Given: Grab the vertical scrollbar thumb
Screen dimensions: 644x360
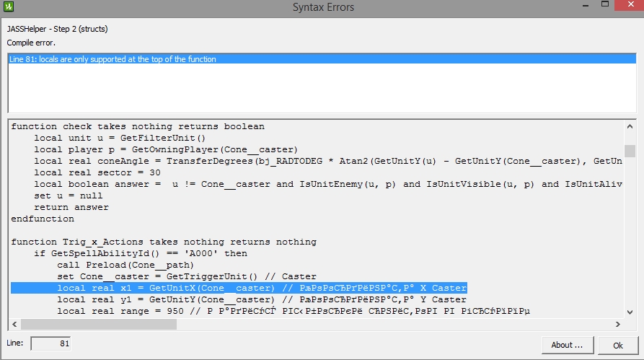Looking at the screenshot, I should (x=630, y=151).
